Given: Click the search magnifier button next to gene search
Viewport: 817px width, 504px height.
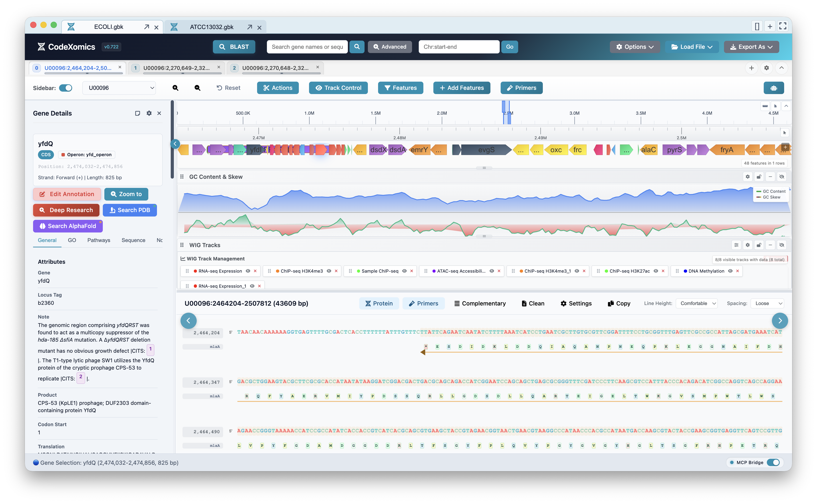Looking at the screenshot, I should tap(357, 47).
